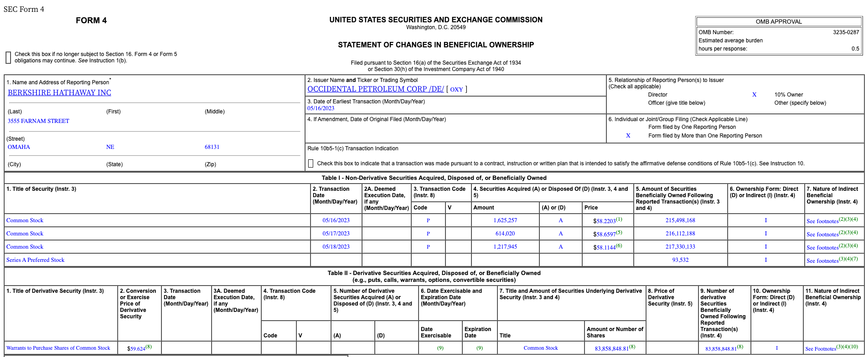Click Warrants to Purchase Shares of Common Stock

[x=58, y=348]
